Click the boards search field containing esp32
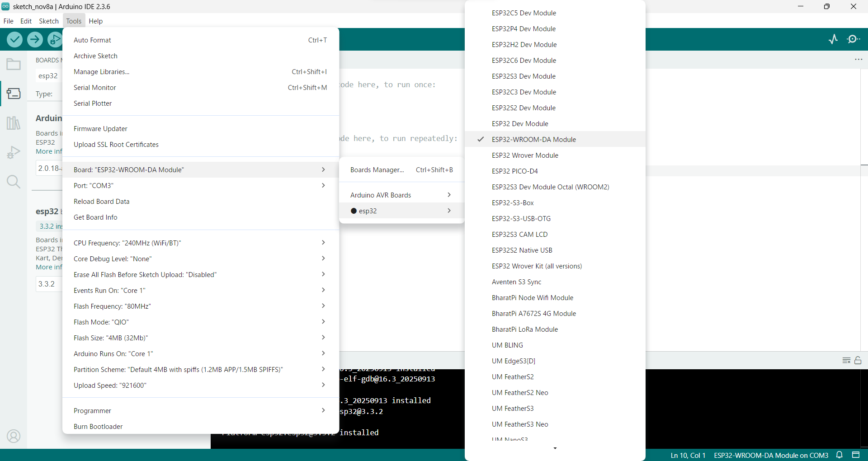The height and width of the screenshot is (461, 868). point(49,75)
